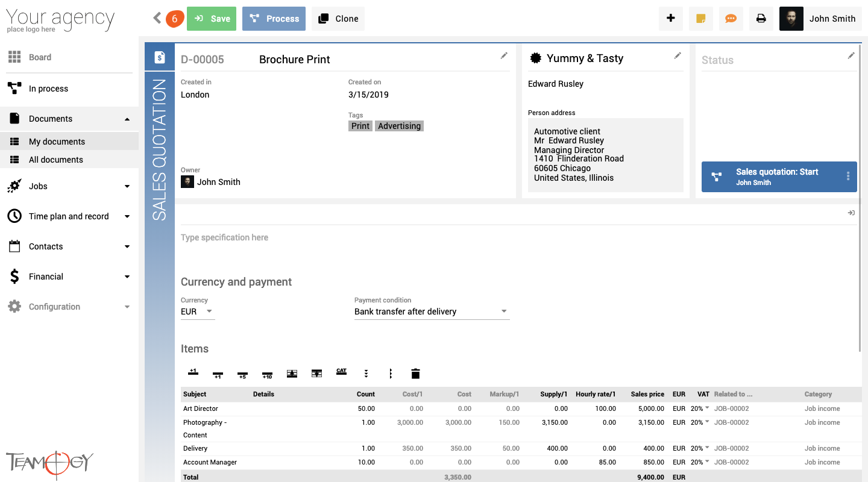This screenshot has width=868, height=482.
Task: Open All documents list
Action: 69,160
